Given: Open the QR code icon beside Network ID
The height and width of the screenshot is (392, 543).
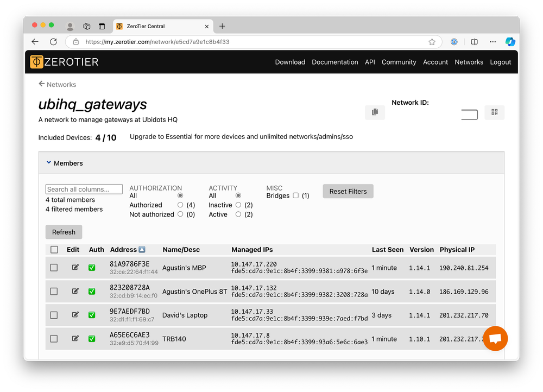Looking at the screenshot, I should 494,112.
